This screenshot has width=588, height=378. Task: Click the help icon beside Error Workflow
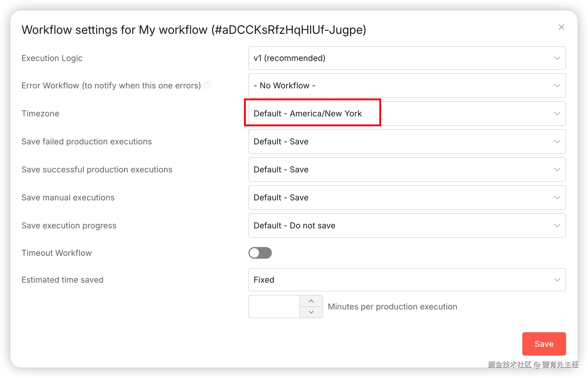208,85
